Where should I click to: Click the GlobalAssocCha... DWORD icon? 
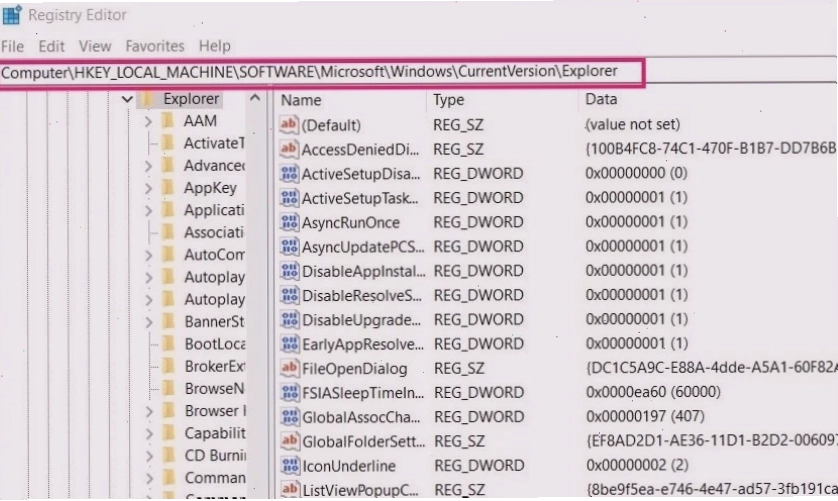click(x=290, y=417)
